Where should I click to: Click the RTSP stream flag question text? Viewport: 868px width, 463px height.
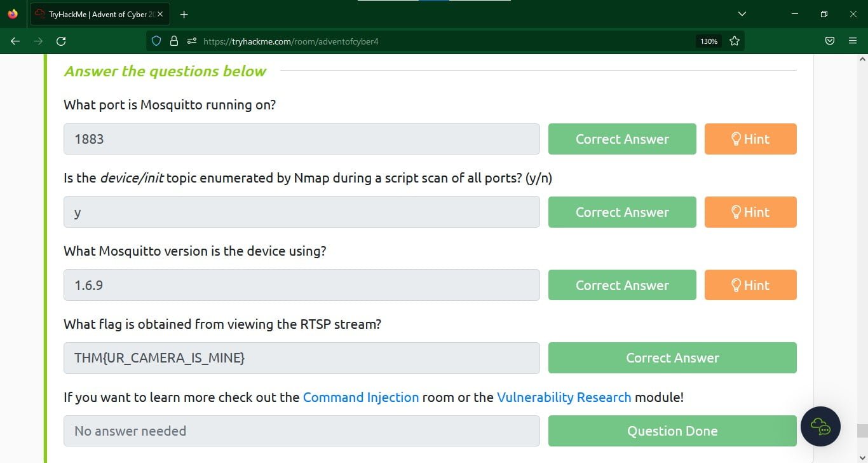[x=222, y=324]
